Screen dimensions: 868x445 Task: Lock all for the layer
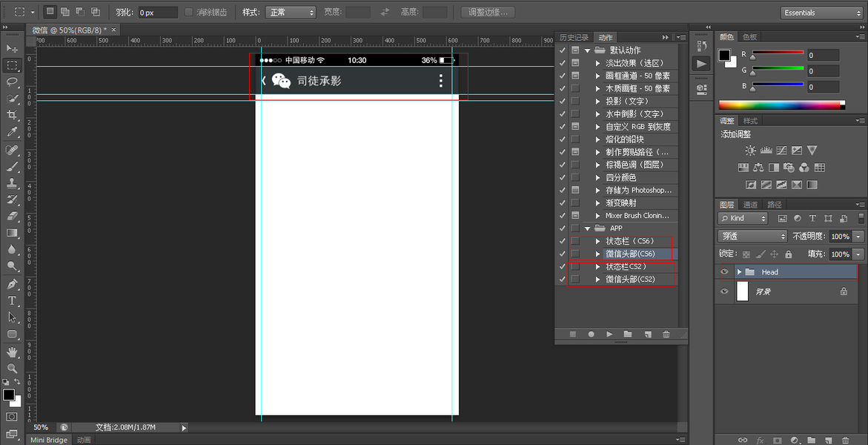pos(788,254)
